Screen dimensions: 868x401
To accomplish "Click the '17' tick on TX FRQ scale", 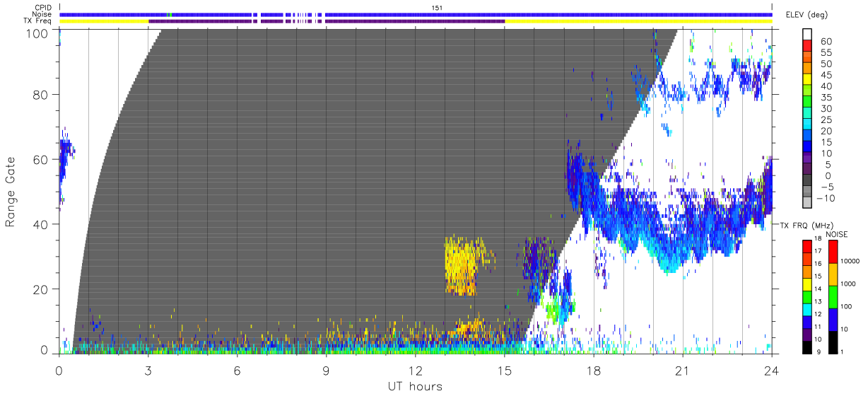I will point(818,251).
